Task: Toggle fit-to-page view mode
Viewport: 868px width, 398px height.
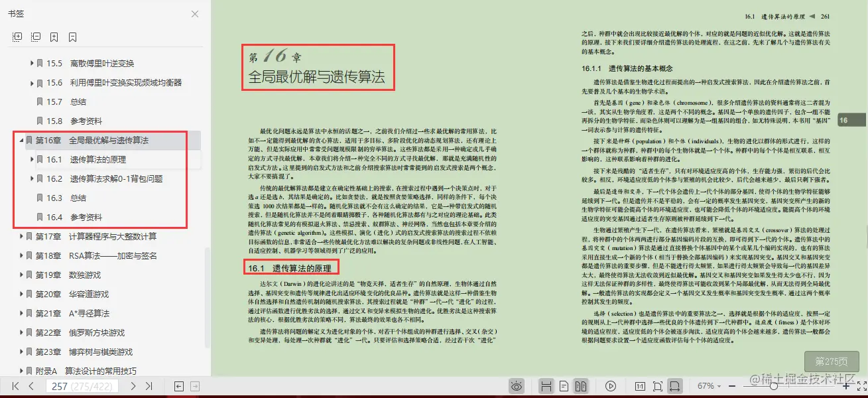Action: coord(658,385)
